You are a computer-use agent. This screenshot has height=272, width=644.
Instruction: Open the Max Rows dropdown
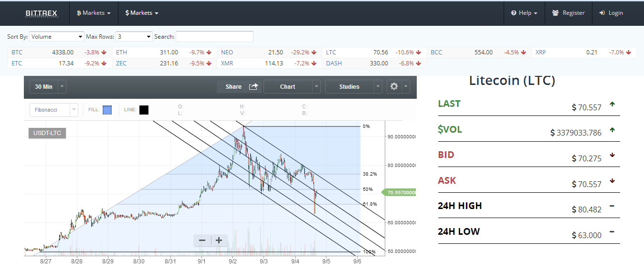click(x=134, y=37)
